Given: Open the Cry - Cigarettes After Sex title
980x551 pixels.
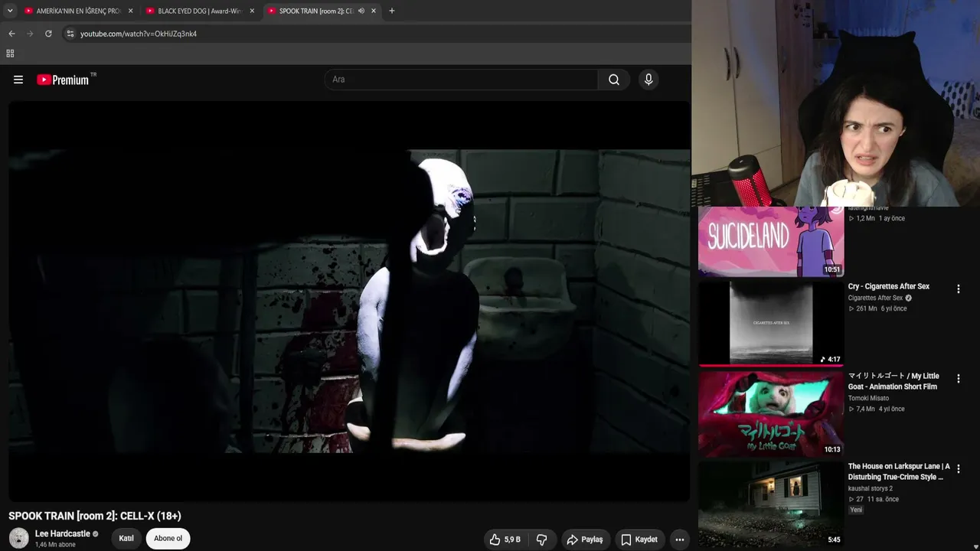Looking at the screenshot, I should pos(888,286).
